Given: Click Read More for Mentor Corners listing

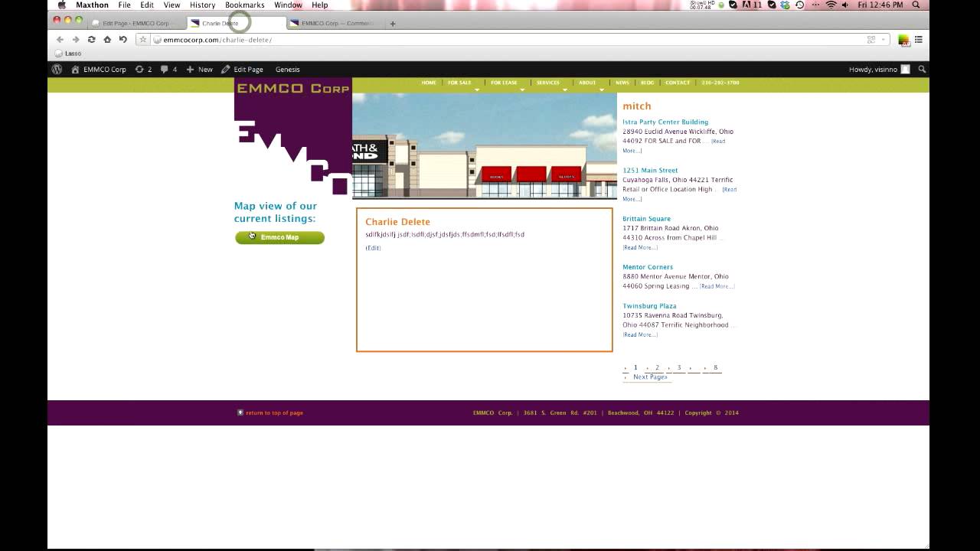Looking at the screenshot, I should point(717,286).
